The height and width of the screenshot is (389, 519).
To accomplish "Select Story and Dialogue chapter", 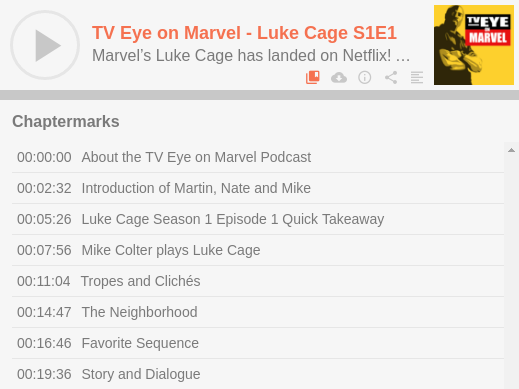I will pyautogui.click(x=258, y=374).
